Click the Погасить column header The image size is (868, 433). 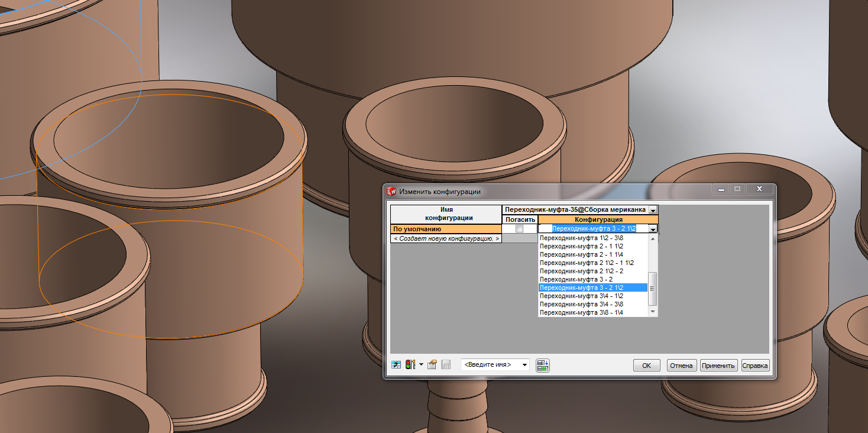pyautogui.click(x=520, y=219)
